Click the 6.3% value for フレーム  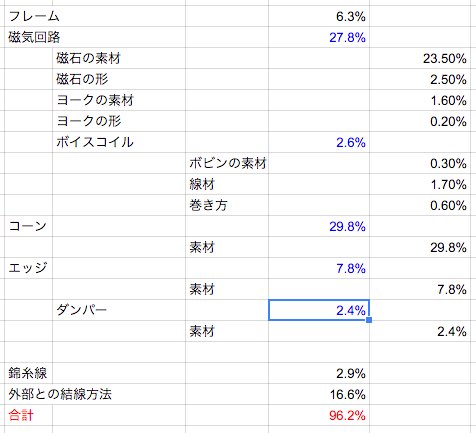(319, 16)
